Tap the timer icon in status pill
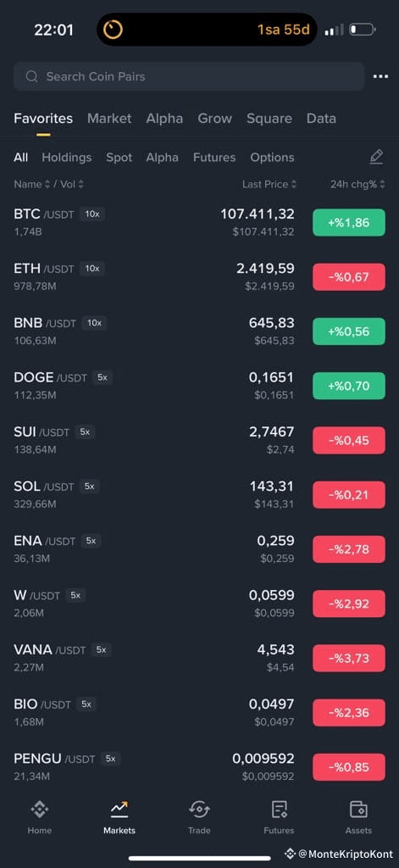The image size is (399, 868). 113,30
